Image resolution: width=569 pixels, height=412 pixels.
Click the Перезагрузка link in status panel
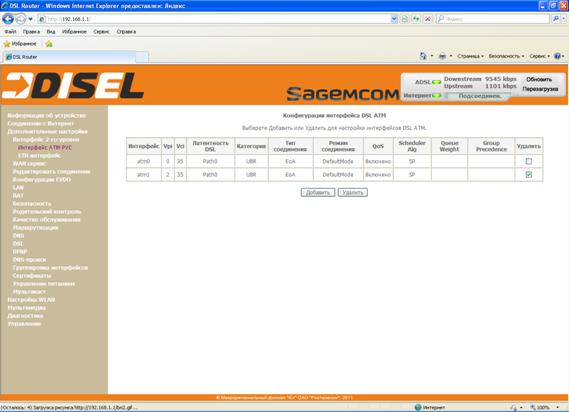pyautogui.click(x=540, y=89)
